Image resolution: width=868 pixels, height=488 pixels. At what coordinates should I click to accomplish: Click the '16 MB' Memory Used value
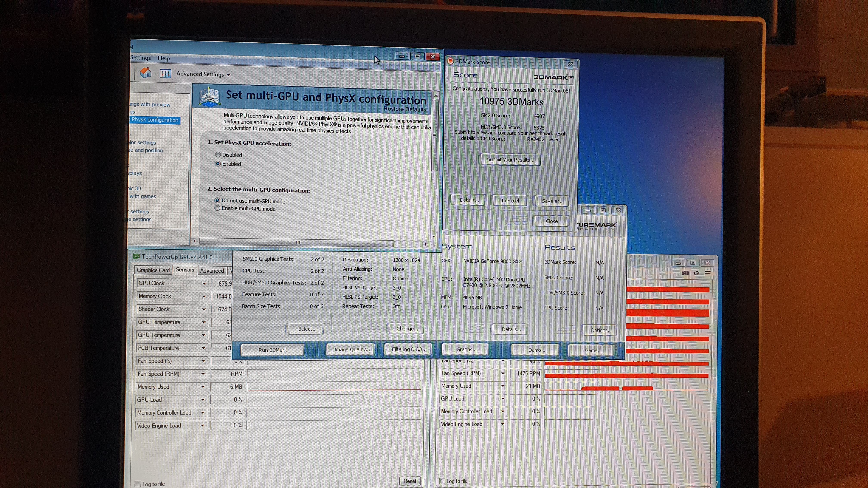click(234, 387)
